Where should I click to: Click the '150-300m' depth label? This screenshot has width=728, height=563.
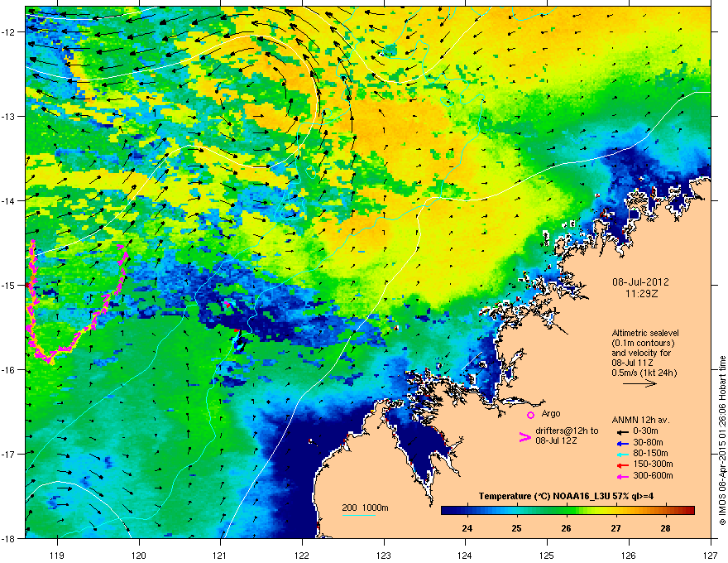653,464
